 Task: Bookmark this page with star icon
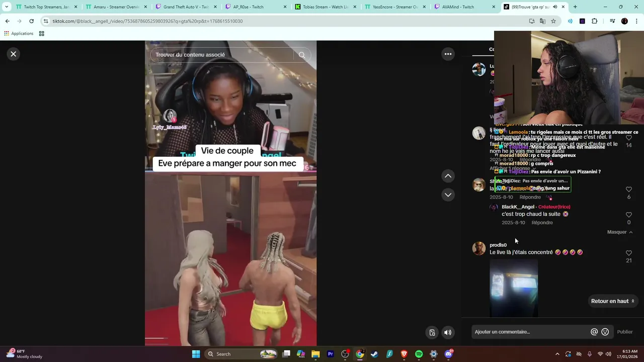pos(553,21)
